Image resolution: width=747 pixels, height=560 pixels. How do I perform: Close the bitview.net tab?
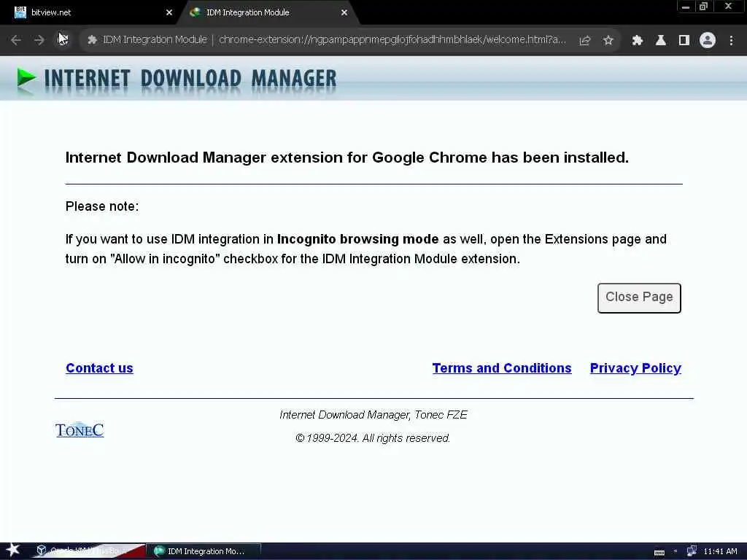169,12
